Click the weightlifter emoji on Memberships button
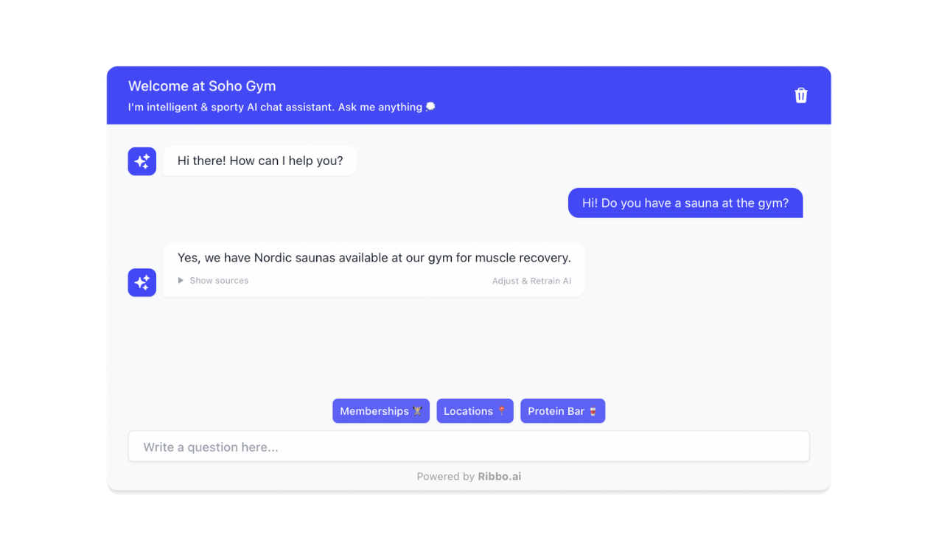 click(417, 411)
